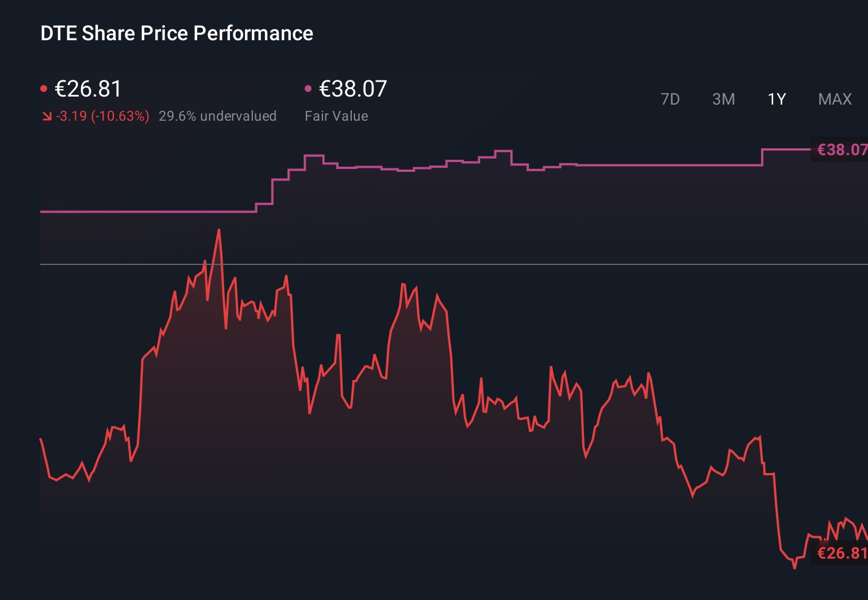Click the red share price legend dot
This screenshot has height=600, width=868.
pos(44,88)
